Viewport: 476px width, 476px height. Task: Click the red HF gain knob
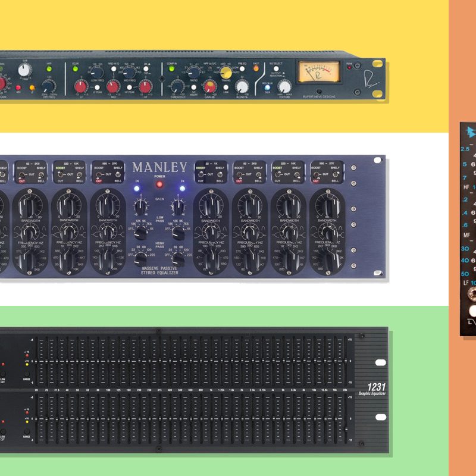point(144,88)
